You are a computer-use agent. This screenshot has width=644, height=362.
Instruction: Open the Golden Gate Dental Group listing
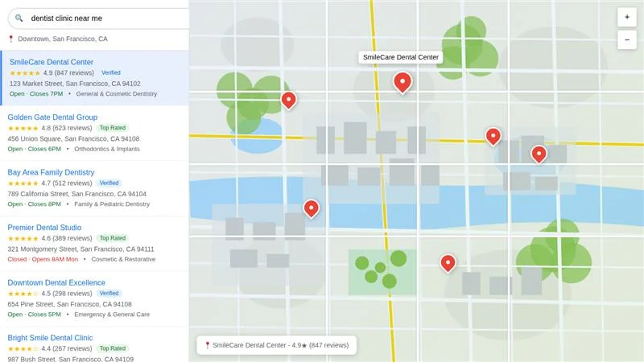52,117
